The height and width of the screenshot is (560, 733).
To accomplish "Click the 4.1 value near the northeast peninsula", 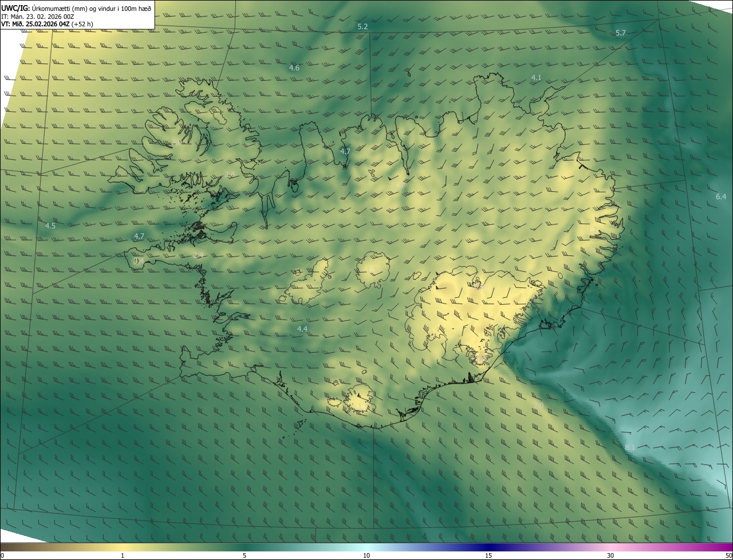I will click(536, 77).
